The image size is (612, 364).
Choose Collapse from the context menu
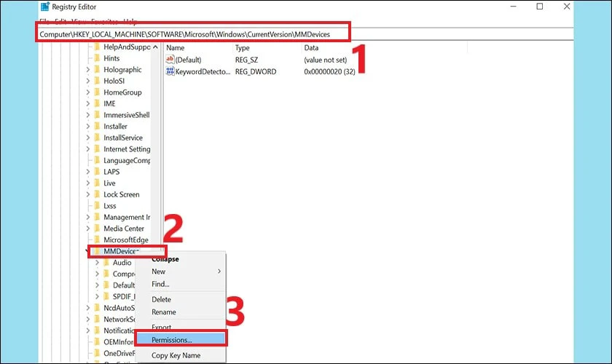pos(165,259)
